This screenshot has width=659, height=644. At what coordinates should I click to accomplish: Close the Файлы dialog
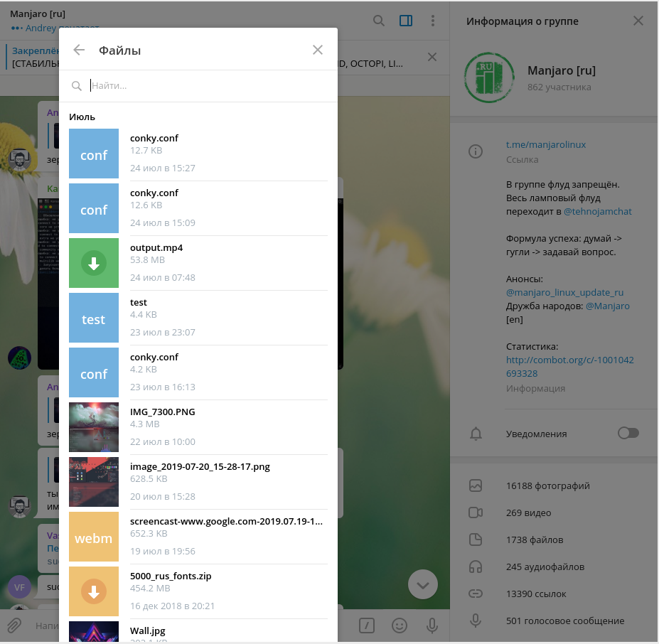[318, 50]
